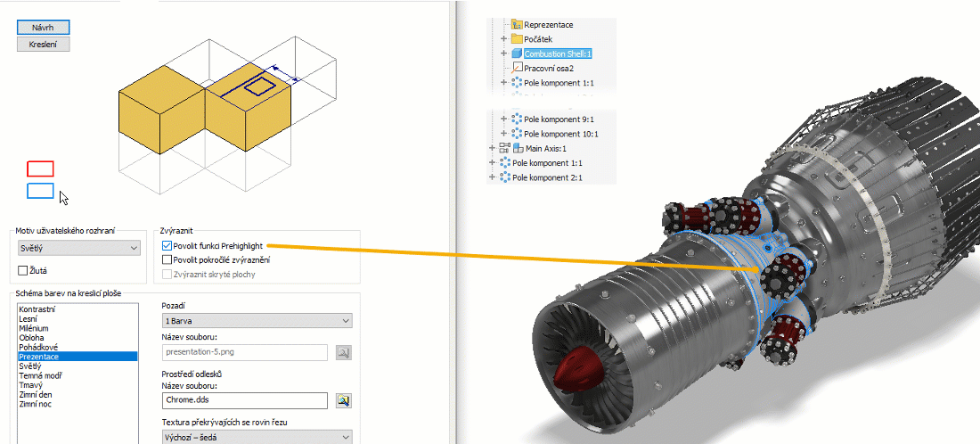Open the Pozadí dropdown showing 1 Barva
Viewport: 980px width, 444px height.
click(x=257, y=321)
